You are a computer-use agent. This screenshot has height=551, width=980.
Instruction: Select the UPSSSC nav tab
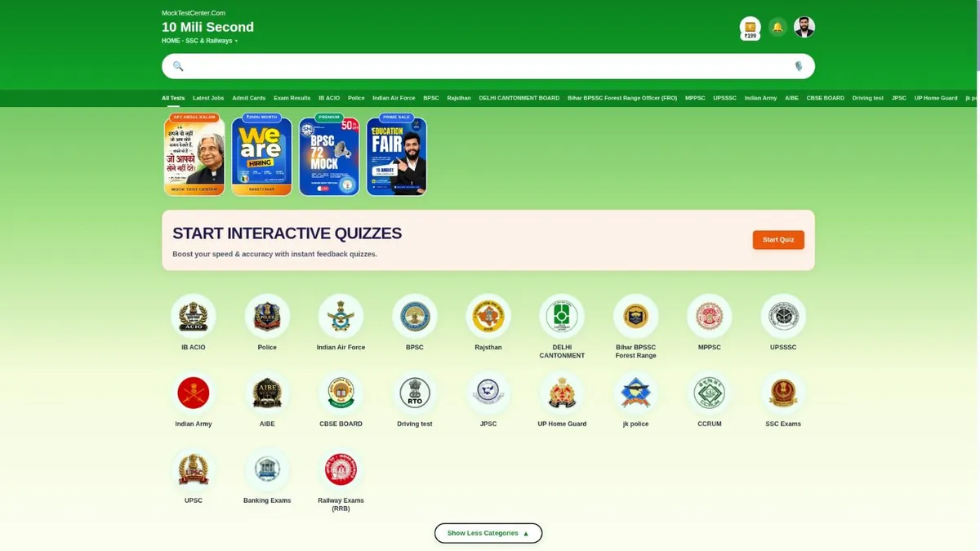[x=725, y=98]
